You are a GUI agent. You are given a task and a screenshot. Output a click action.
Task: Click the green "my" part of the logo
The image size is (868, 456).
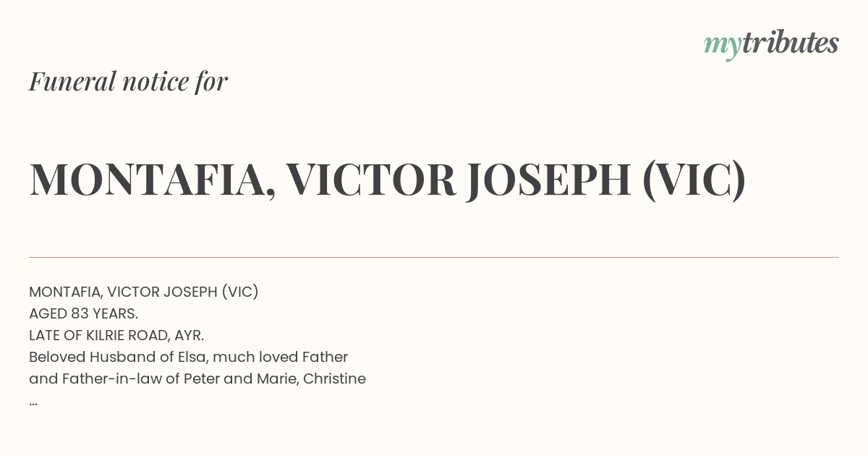point(722,47)
